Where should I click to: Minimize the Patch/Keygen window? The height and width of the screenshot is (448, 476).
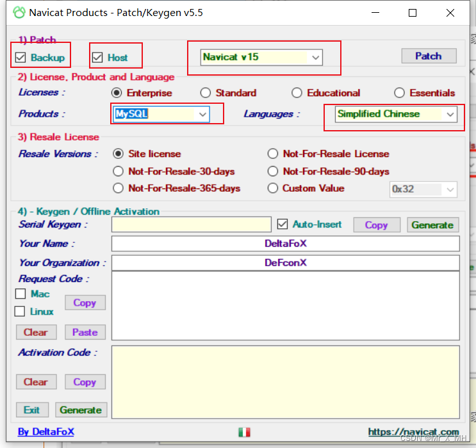point(375,13)
